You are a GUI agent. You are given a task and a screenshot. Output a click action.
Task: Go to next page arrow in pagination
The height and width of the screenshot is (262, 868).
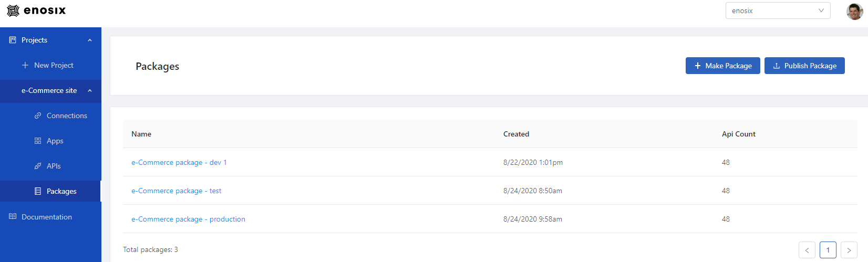coord(849,250)
